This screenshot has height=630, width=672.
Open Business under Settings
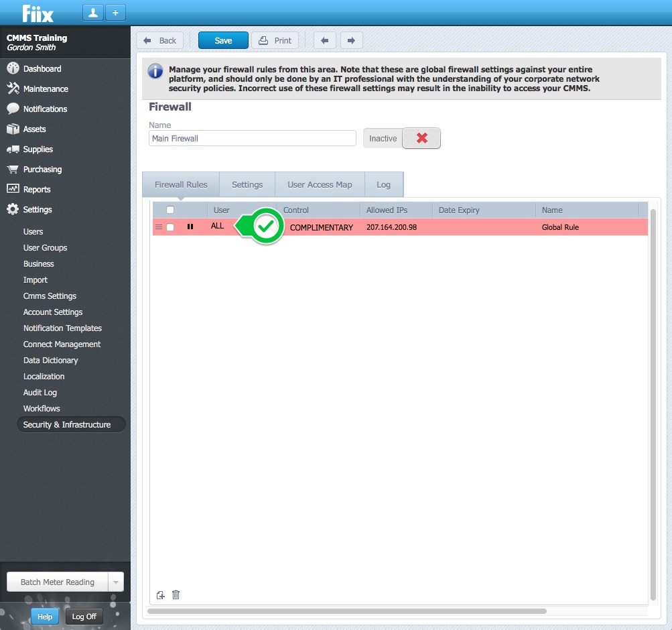coord(39,264)
